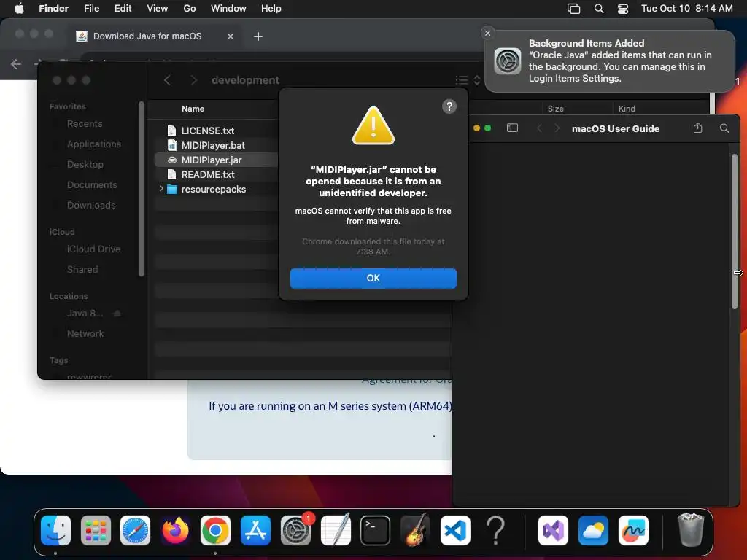Click the Spotlight search icon in the menu bar
The image size is (747, 560).
pos(599,9)
